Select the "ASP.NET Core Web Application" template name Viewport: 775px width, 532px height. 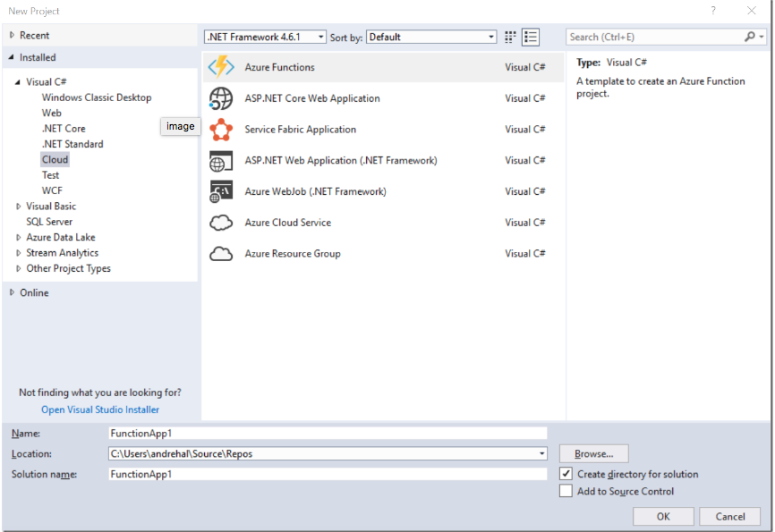coord(312,98)
